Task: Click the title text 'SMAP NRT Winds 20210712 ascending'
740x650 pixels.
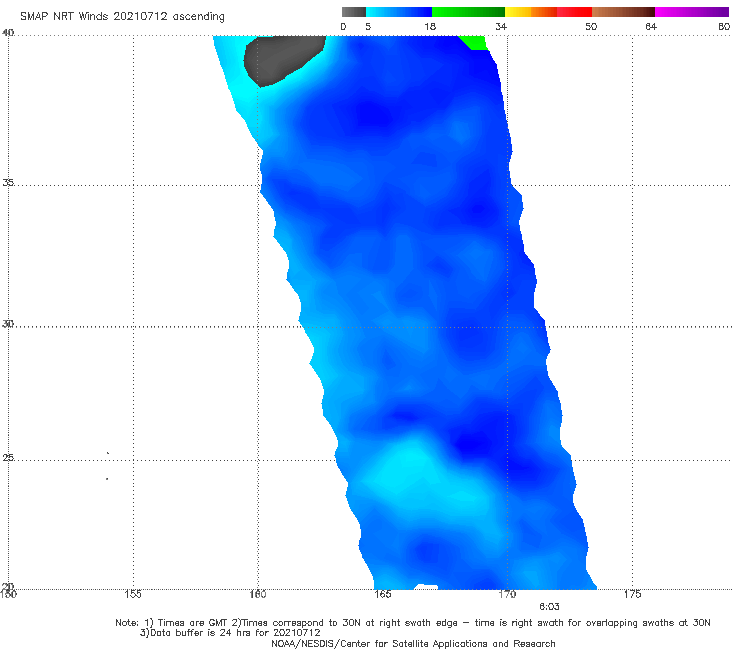Action: click(122, 17)
